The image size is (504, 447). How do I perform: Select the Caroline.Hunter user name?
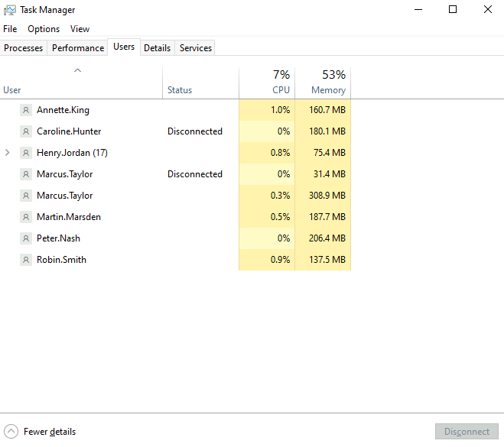click(x=69, y=131)
